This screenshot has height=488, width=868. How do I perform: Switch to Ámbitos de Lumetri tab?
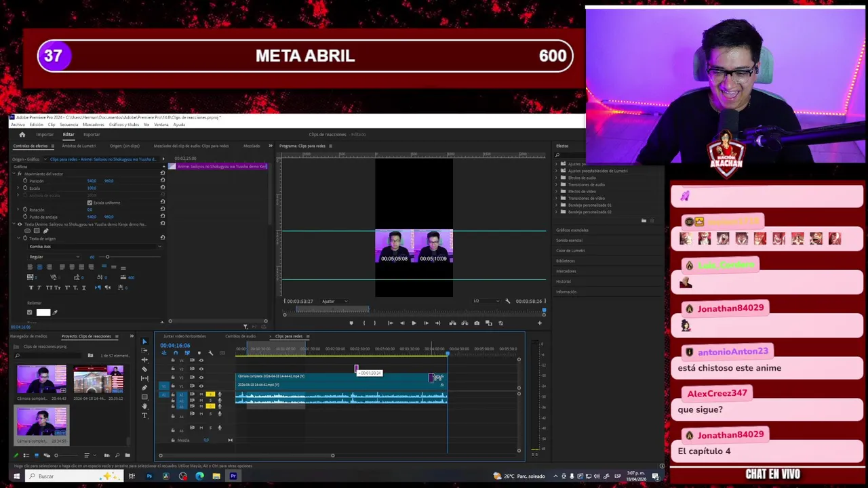[79, 146]
